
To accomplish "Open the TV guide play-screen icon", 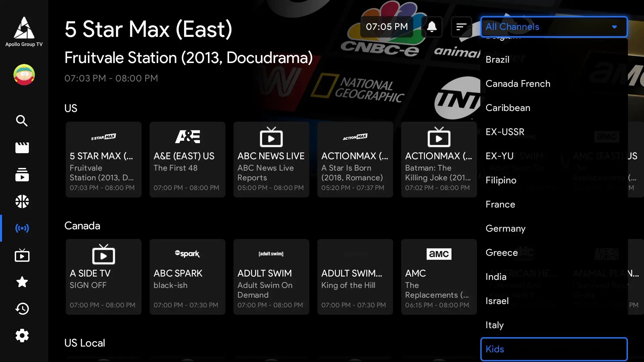I will click(x=22, y=255).
